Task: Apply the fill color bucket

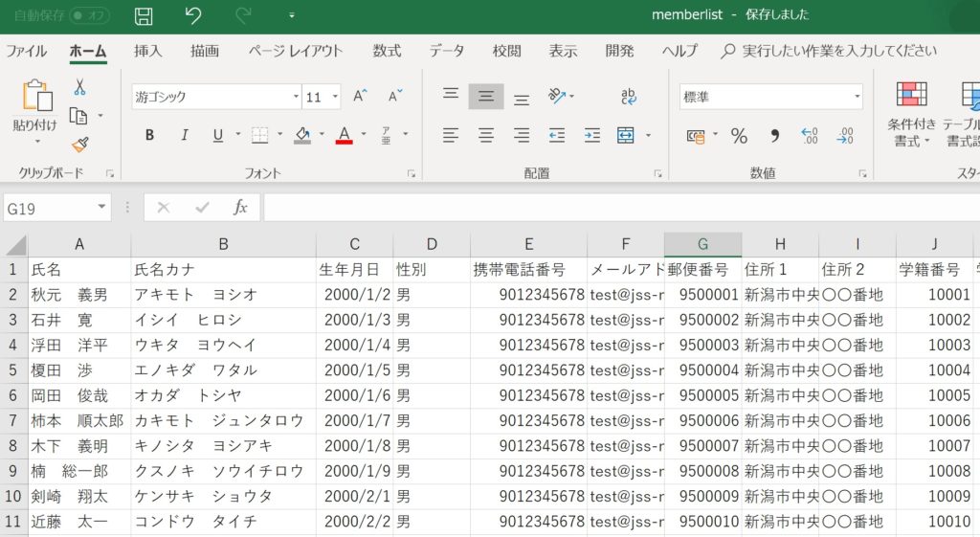Action: (x=302, y=135)
